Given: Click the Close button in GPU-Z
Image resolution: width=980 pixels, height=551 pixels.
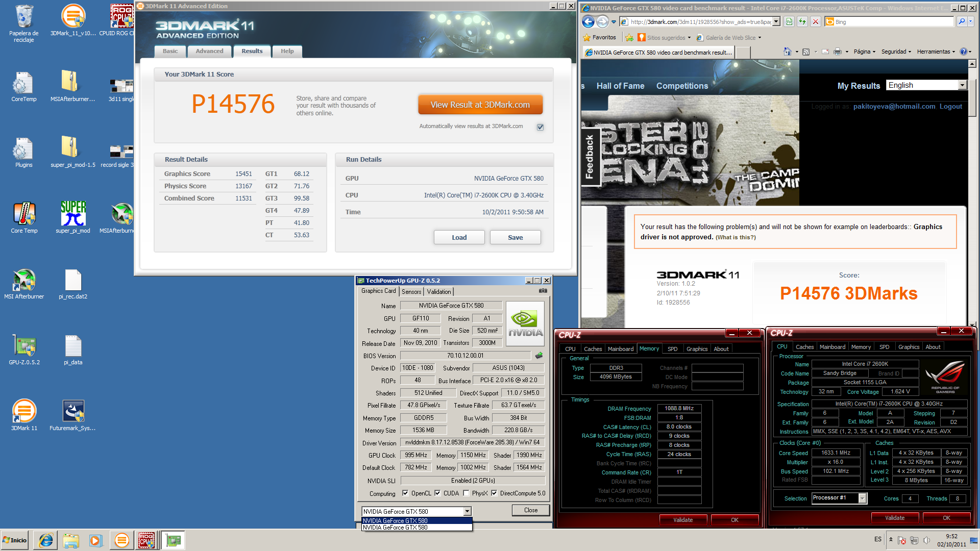Looking at the screenshot, I should pyautogui.click(x=531, y=510).
